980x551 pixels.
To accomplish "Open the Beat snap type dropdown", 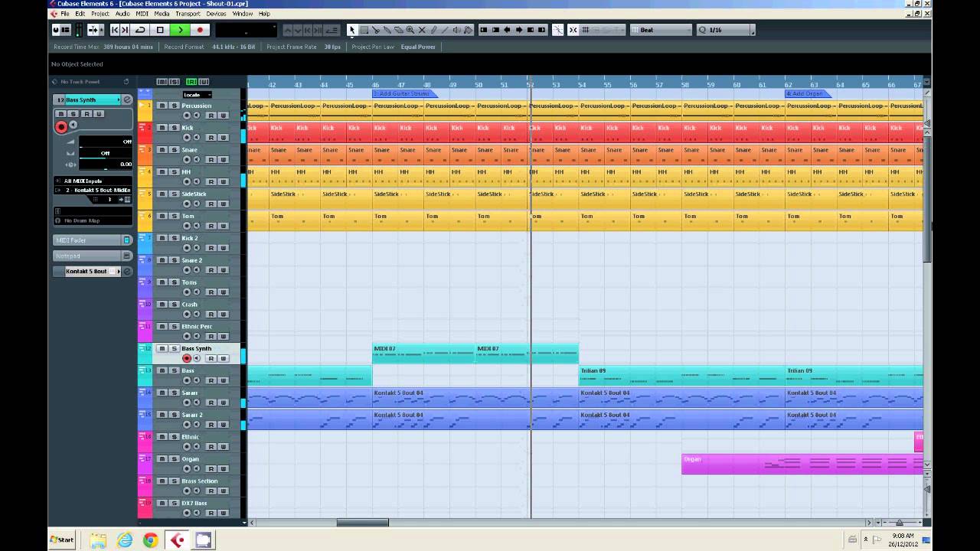I will (661, 30).
